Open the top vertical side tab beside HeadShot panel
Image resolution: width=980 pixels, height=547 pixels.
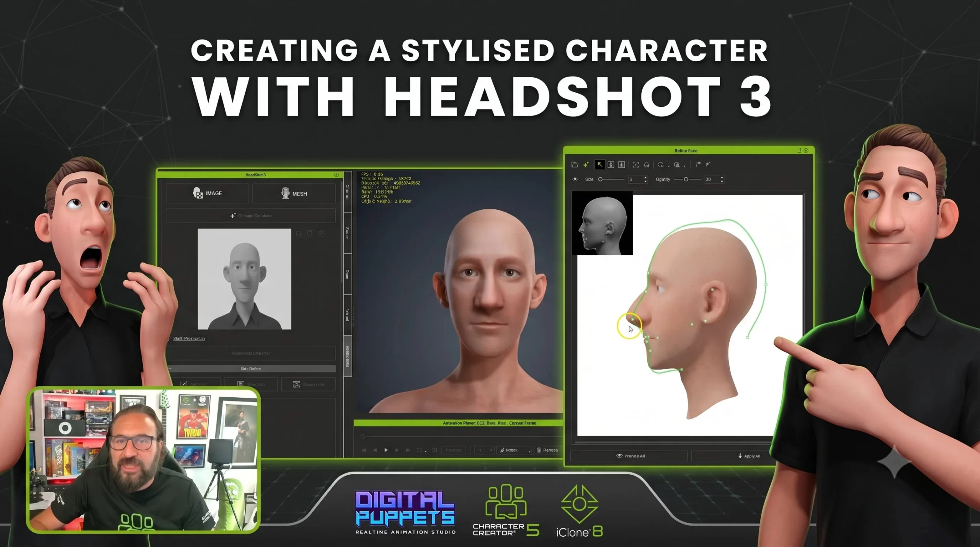coord(347,192)
